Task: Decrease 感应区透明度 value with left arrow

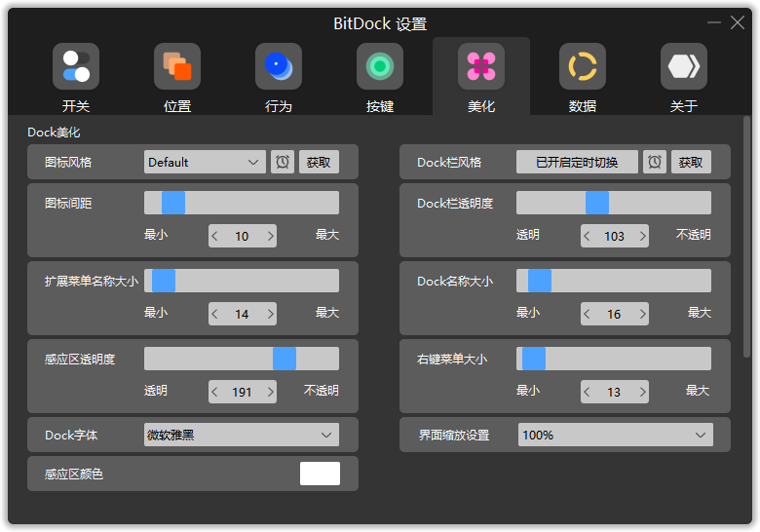Action: click(x=214, y=392)
